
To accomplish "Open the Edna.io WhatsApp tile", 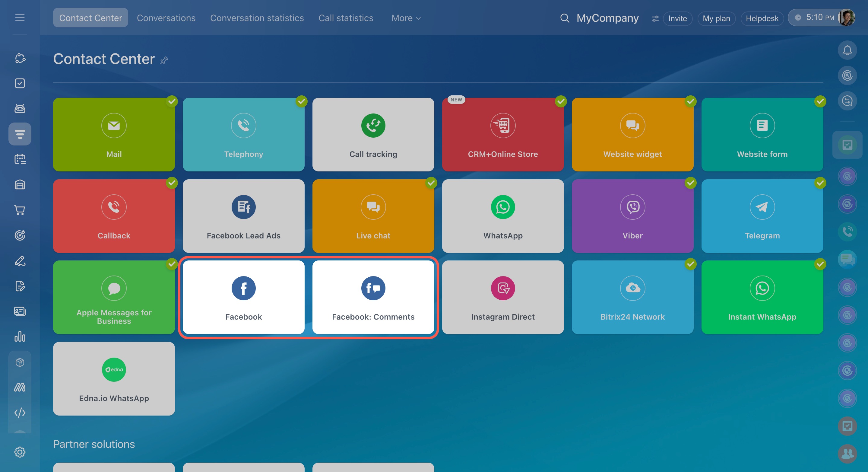I will click(x=114, y=378).
